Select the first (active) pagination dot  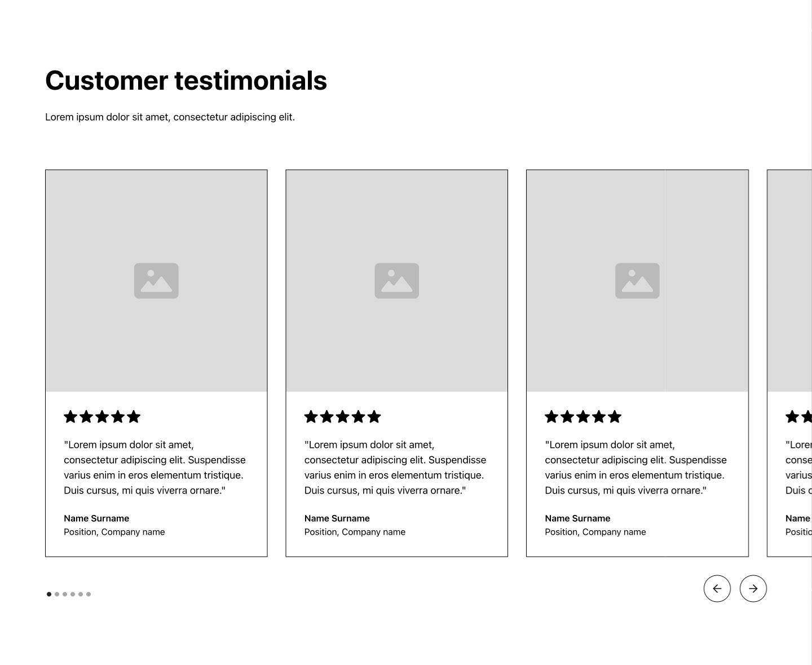coord(49,594)
